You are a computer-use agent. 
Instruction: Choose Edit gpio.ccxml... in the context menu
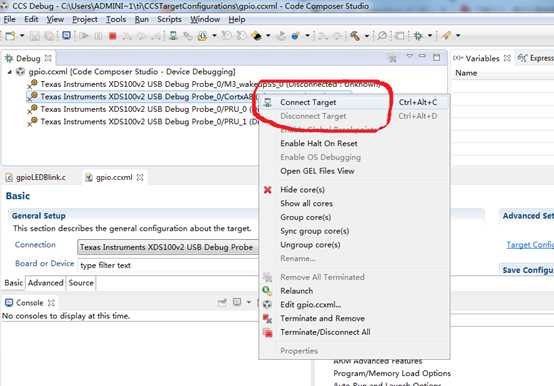(354, 304)
